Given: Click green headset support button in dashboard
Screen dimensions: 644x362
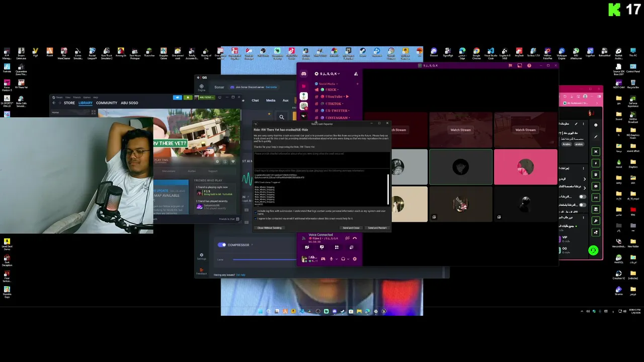Looking at the screenshot, I should point(593,250).
